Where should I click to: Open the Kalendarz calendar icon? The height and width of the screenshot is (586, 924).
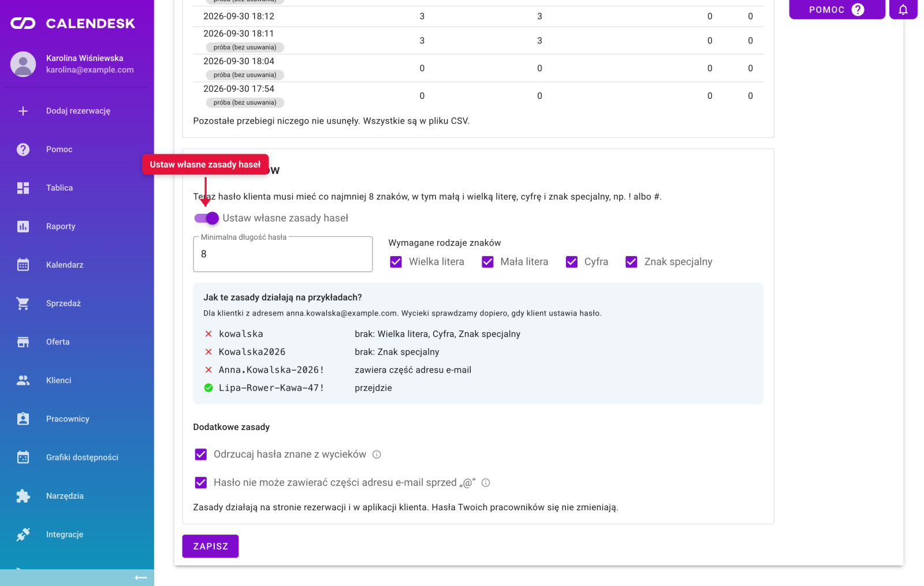click(x=23, y=265)
